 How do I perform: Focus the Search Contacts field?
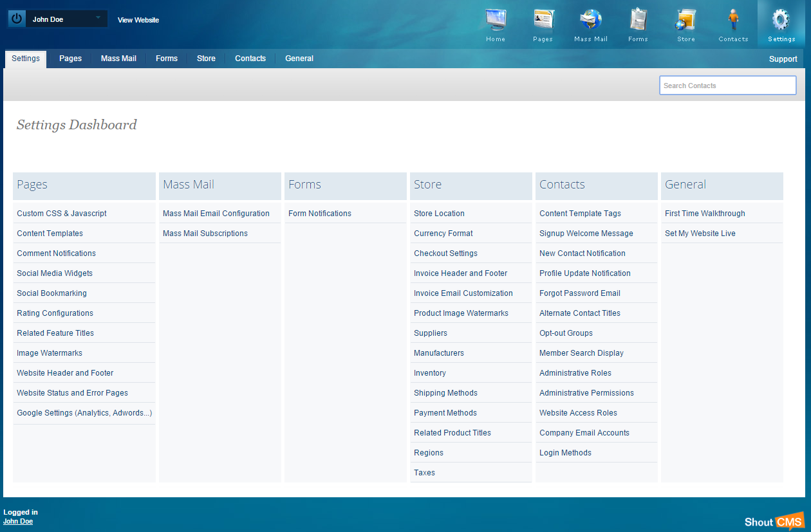pyautogui.click(x=728, y=86)
